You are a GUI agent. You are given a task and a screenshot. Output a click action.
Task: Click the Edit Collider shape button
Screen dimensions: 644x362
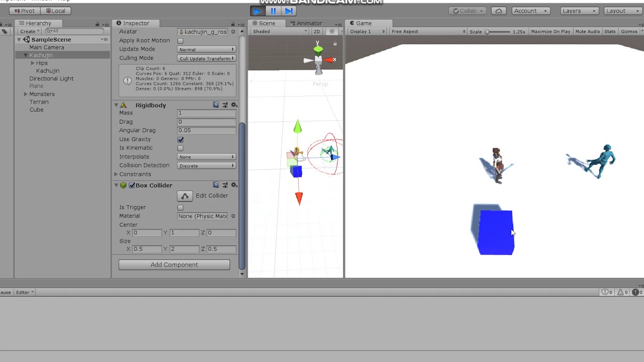pos(185,196)
